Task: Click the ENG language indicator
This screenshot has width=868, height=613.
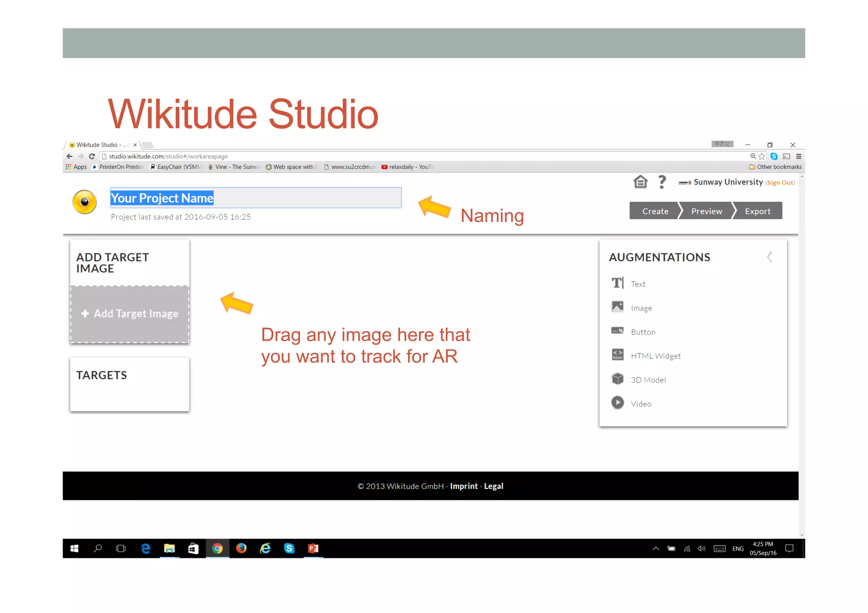Action: [738, 549]
